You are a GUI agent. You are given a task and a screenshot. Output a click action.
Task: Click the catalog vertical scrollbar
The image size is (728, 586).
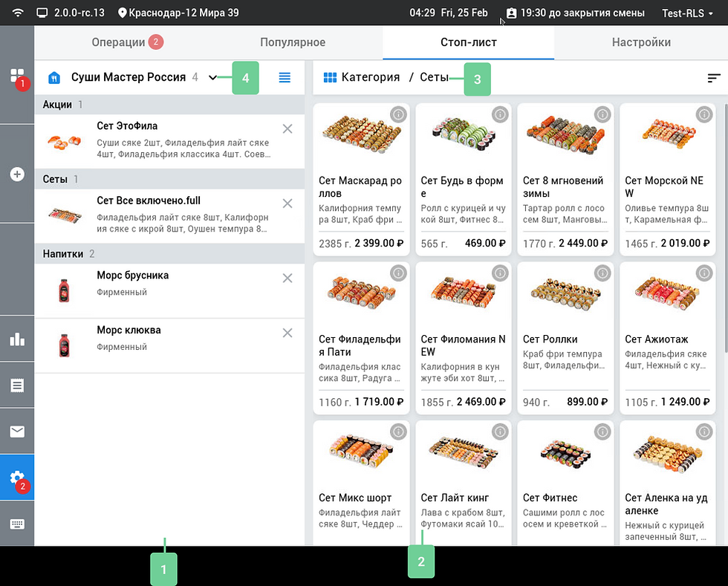click(726, 229)
